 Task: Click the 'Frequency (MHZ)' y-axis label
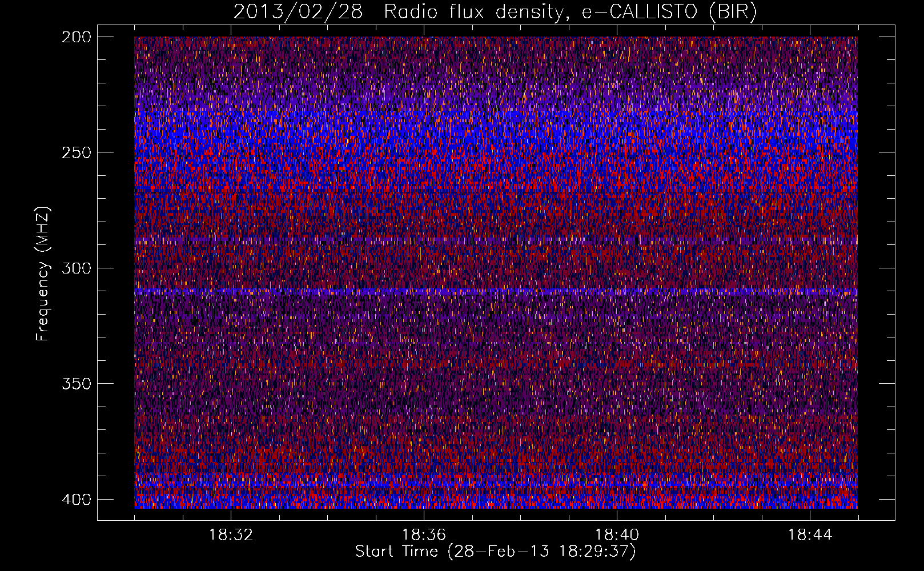pyautogui.click(x=43, y=274)
